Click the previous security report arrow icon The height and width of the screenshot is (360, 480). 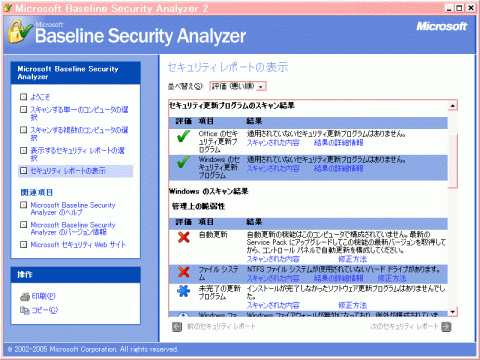coord(177,327)
